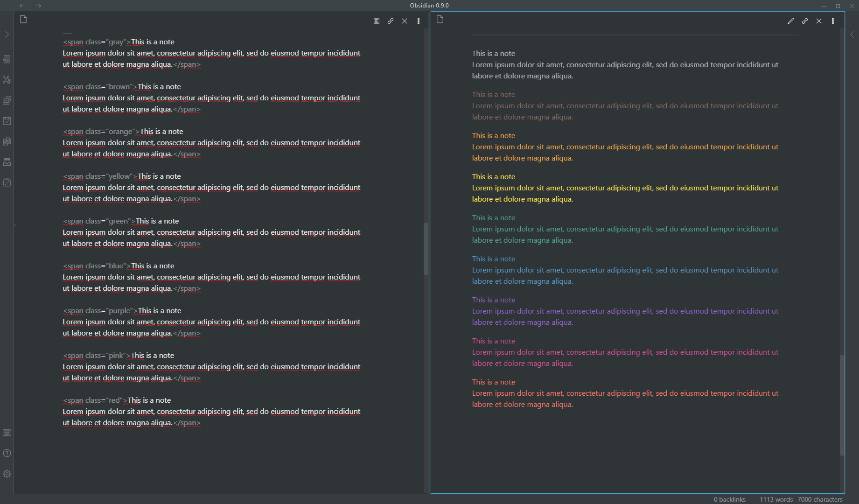859x504 pixels.
Task: Click the green 'This is a note' preview text
Action: pos(494,218)
